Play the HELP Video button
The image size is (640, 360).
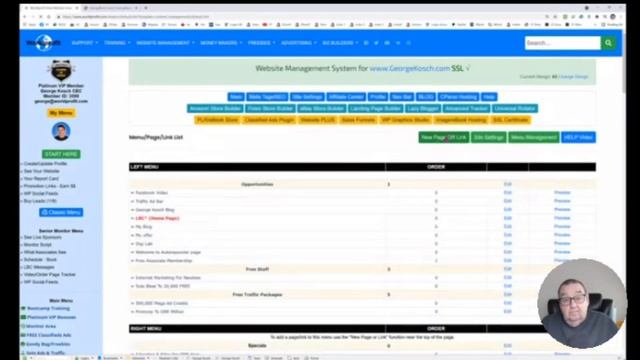click(578, 138)
